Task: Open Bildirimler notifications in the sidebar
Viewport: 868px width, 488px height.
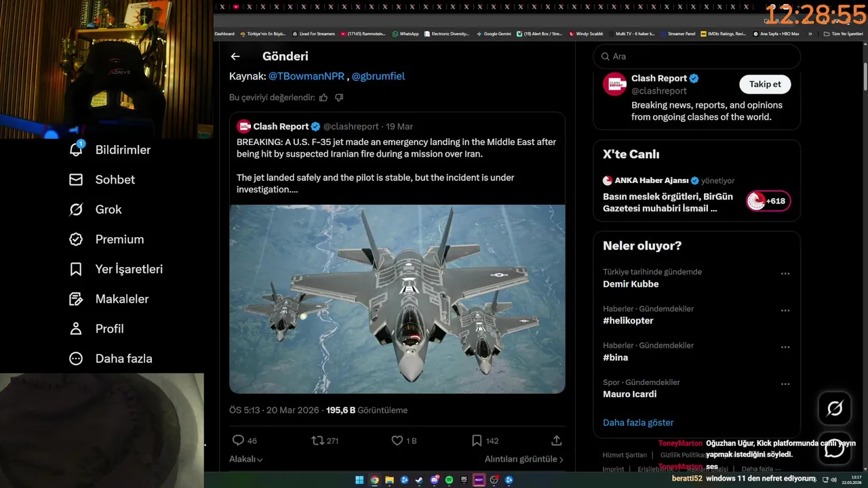Action: tap(110, 150)
